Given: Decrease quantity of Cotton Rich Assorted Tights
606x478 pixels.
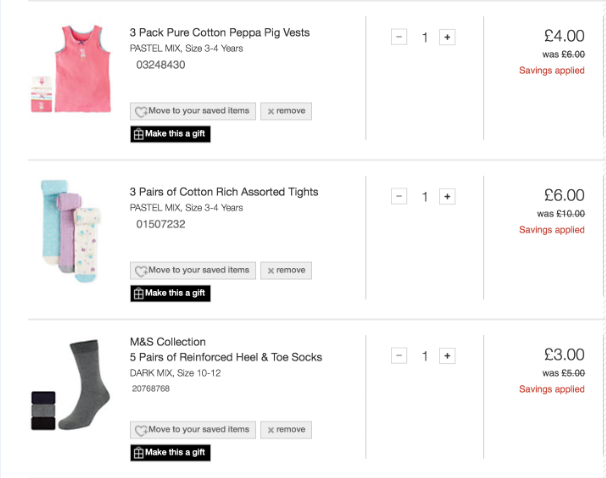Looking at the screenshot, I should point(399,196).
